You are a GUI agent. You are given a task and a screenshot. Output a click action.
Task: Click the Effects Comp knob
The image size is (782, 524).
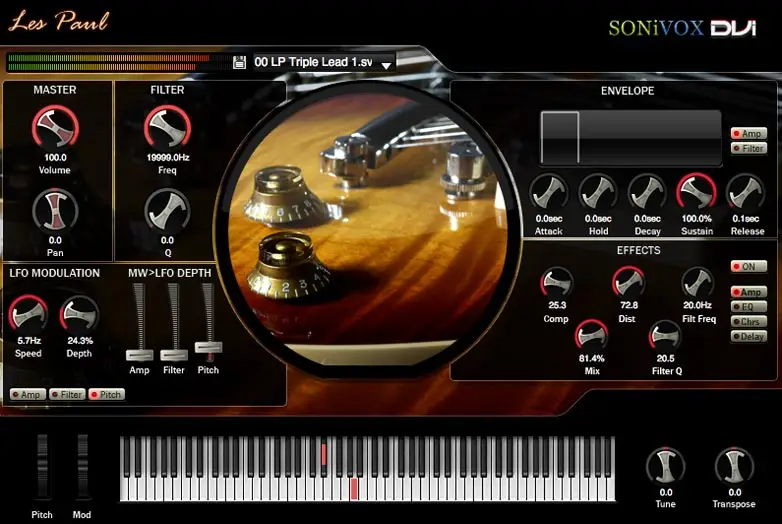pyautogui.click(x=557, y=283)
